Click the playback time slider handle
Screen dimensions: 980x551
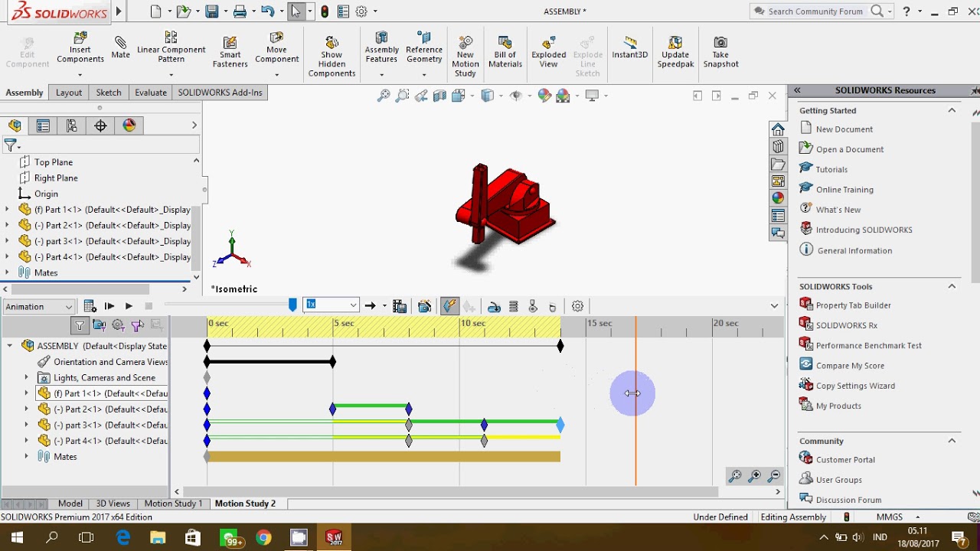pyautogui.click(x=292, y=305)
